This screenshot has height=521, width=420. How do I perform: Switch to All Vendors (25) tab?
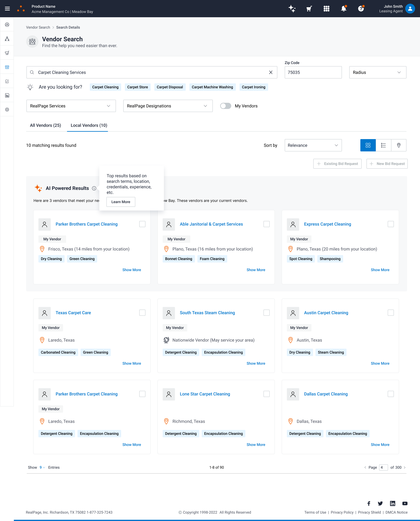click(x=46, y=125)
